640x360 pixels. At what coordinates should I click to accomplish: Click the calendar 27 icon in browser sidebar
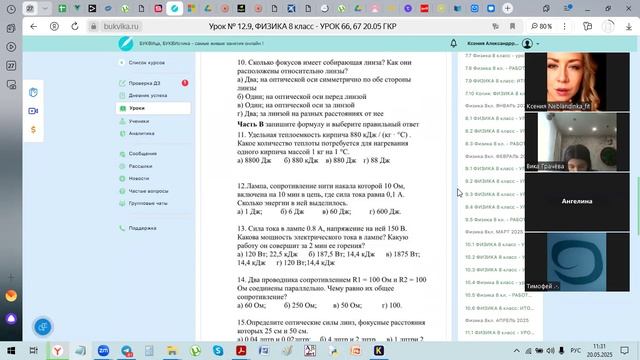(x=11, y=66)
